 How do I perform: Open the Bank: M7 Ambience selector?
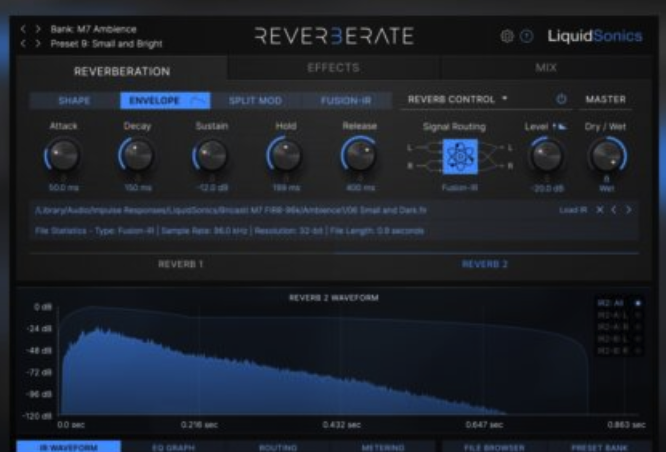(x=93, y=29)
